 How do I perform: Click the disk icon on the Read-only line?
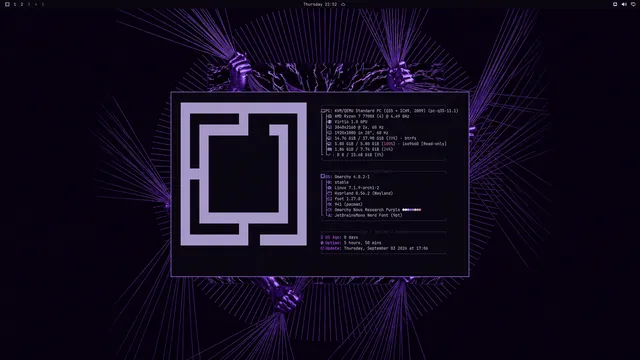point(330,144)
